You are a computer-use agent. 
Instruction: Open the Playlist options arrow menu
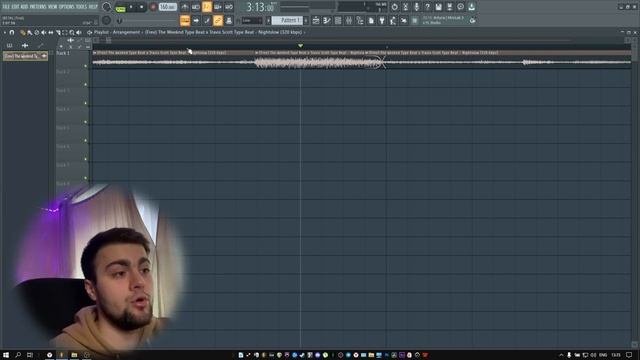tap(4, 32)
